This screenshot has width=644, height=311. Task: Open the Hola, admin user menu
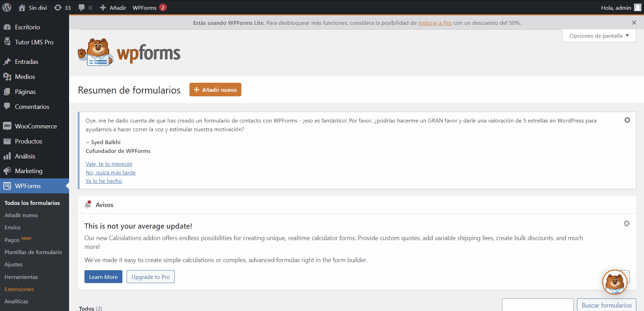click(x=620, y=8)
